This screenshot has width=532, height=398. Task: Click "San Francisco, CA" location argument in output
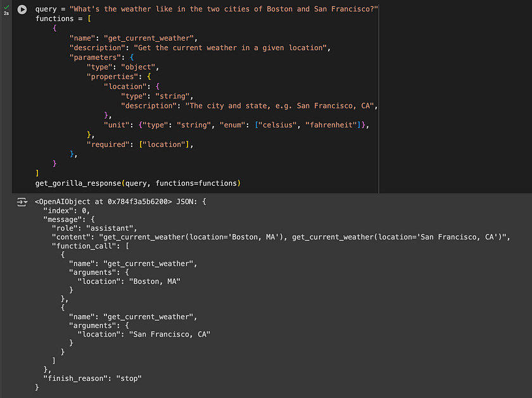click(x=170, y=335)
